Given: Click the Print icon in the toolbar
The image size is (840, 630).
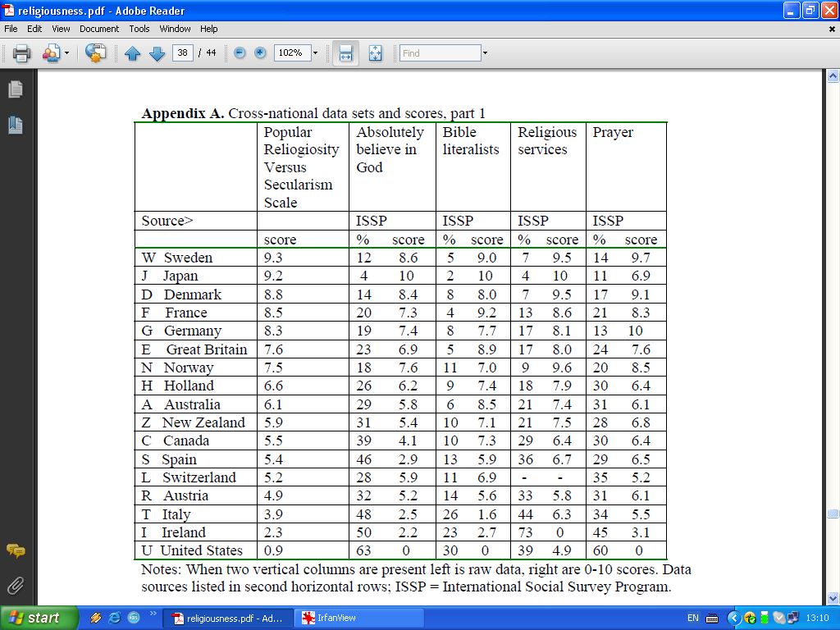Looking at the screenshot, I should tap(21, 53).
